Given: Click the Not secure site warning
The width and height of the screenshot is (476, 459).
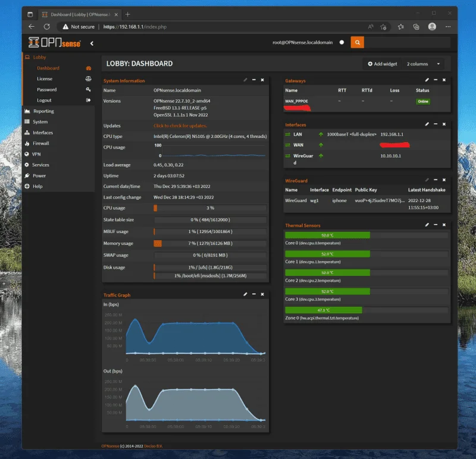Looking at the screenshot, I should tap(79, 27).
